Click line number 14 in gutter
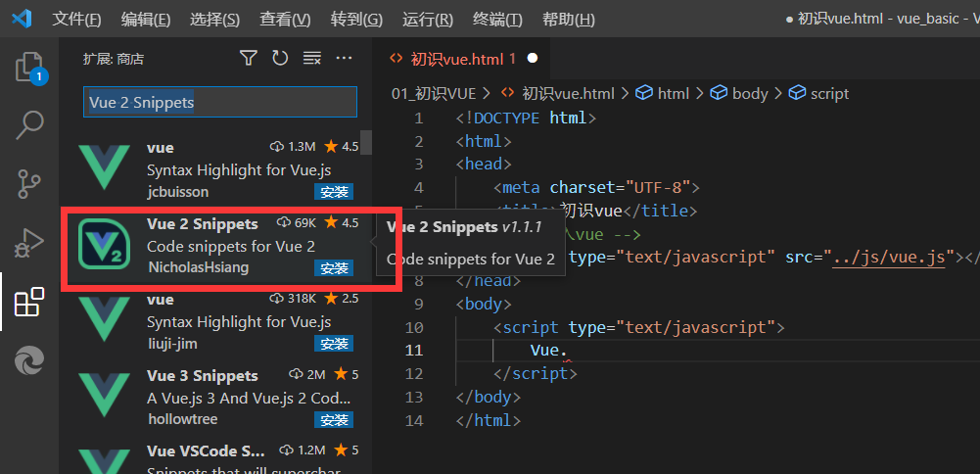This screenshot has width=980, height=474. tap(414, 420)
